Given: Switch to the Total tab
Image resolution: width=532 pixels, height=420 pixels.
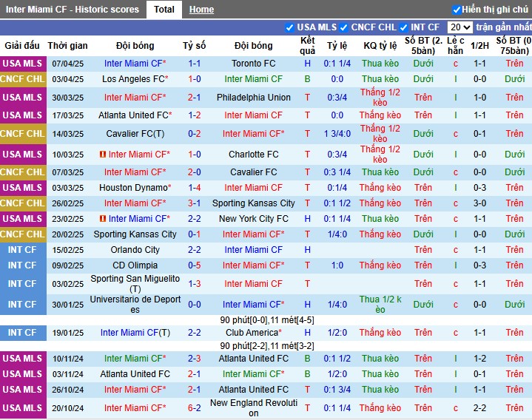Looking at the screenshot, I should (x=164, y=10).
